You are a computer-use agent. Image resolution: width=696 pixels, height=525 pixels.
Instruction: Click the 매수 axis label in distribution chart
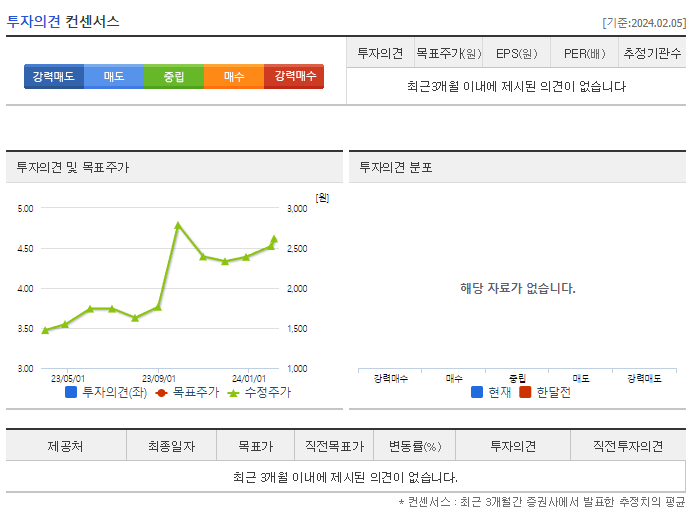coord(454,378)
